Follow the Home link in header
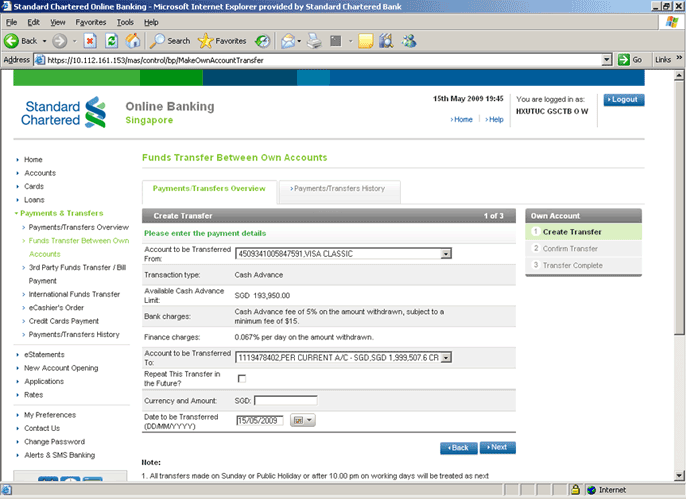The image size is (686, 499). pos(462,119)
